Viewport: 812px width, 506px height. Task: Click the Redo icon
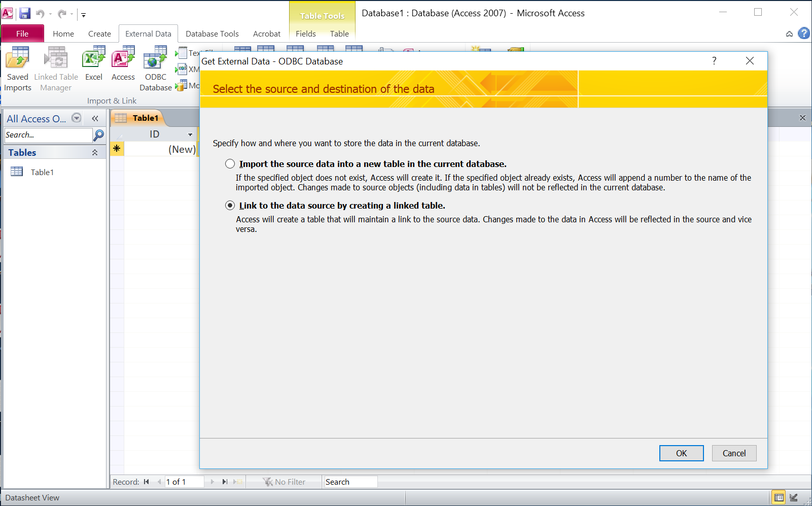tap(62, 14)
